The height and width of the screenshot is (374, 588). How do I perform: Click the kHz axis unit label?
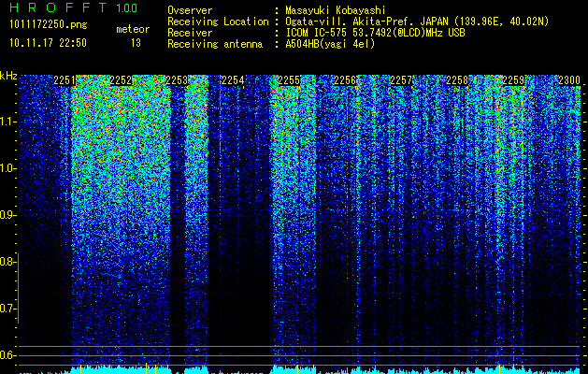pos(8,76)
